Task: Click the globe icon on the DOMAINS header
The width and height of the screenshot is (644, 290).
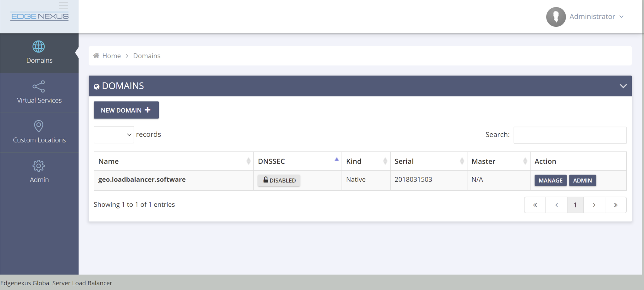Action: [x=97, y=86]
